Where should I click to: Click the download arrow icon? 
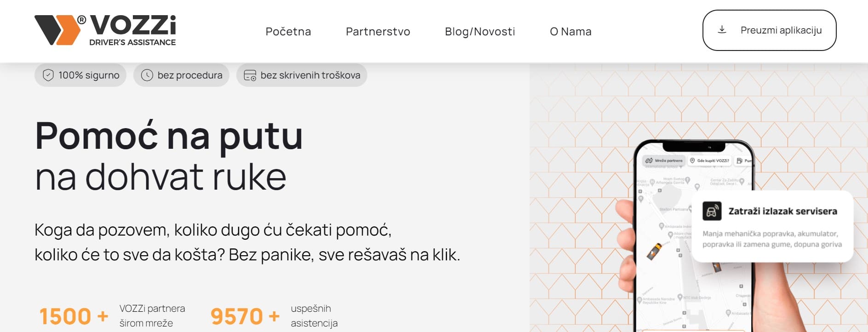pos(722,30)
